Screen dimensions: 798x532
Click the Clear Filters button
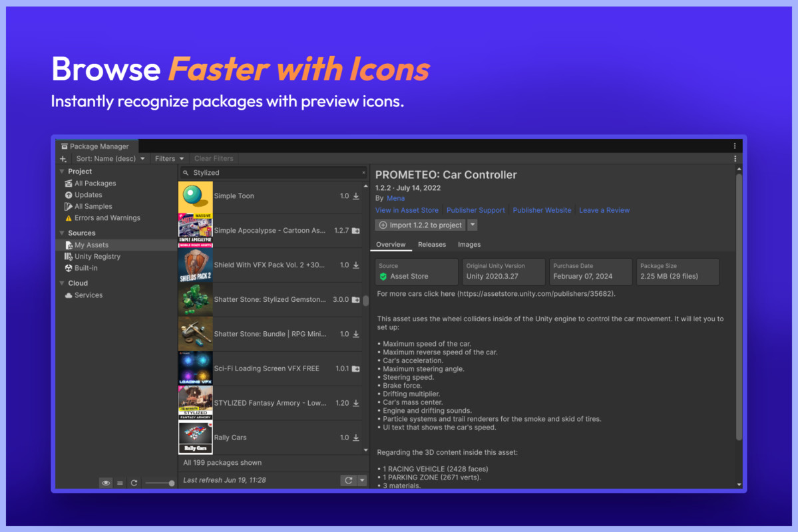point(214,159)
